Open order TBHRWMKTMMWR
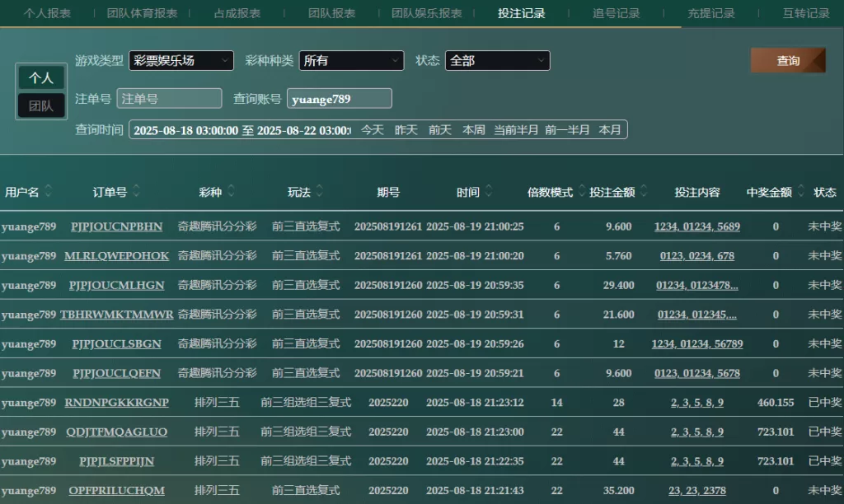This screenshot has width=844, height=504. pos(117,315)
